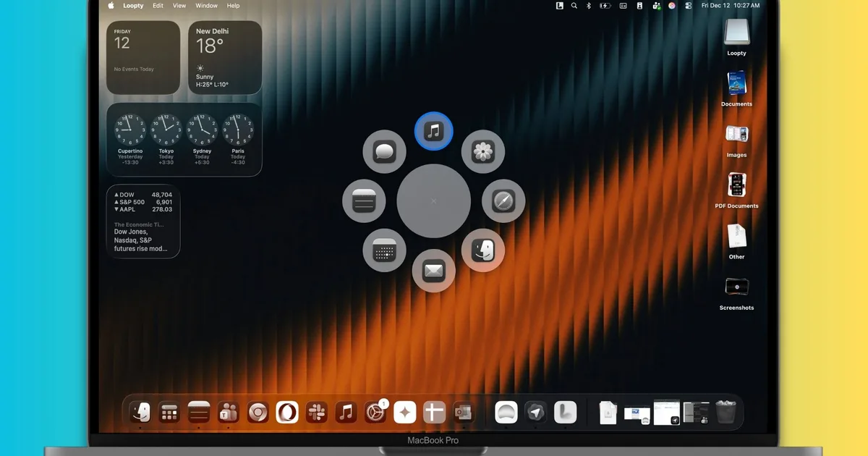
Task: Open Safari from the circular launcher
Action: point(503,200)
